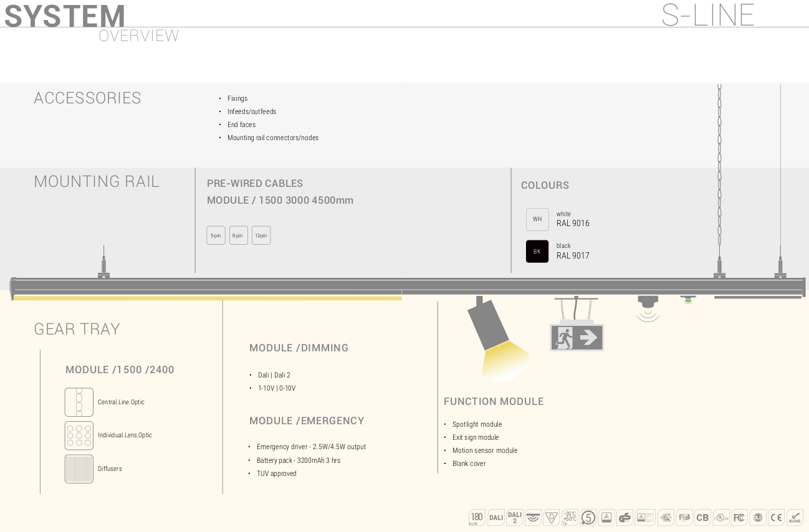Select the Individual.Lens.Optic icon

click(79, 435)
